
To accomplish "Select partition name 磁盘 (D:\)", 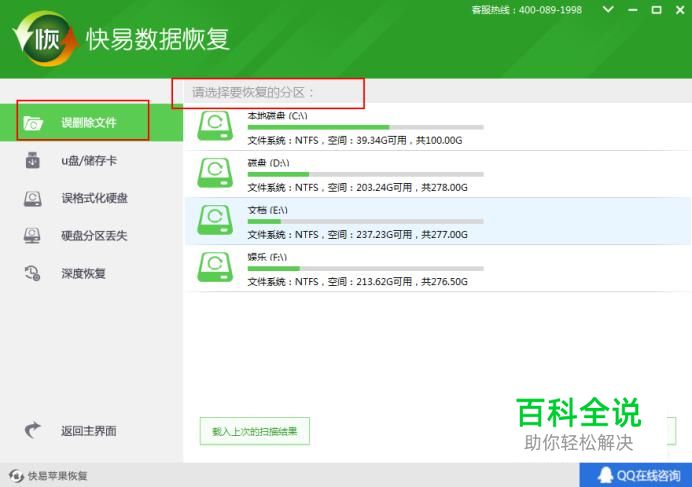I will click(268, 163).
